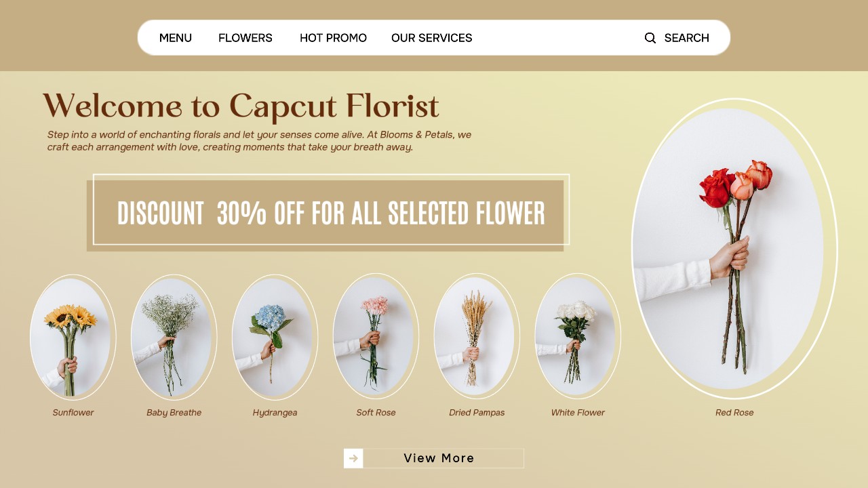Open the Soft Rose bouquet image
Screen dimensions: 868x488
376,336
